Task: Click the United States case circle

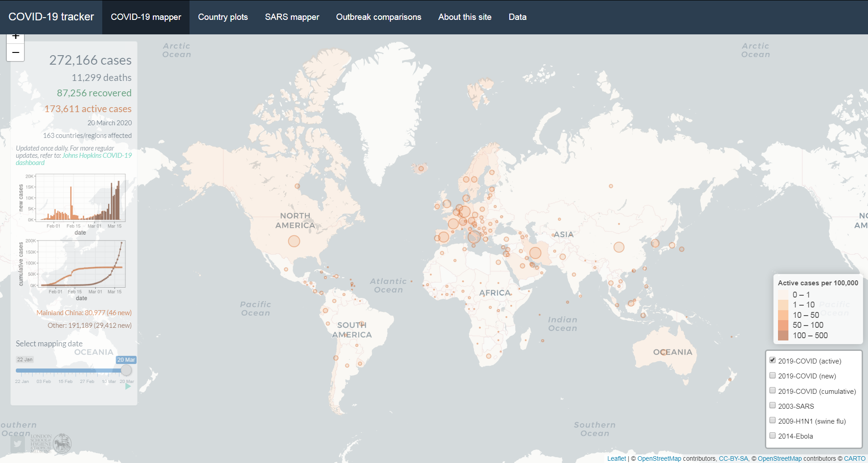Action: [x=294, y=241]
